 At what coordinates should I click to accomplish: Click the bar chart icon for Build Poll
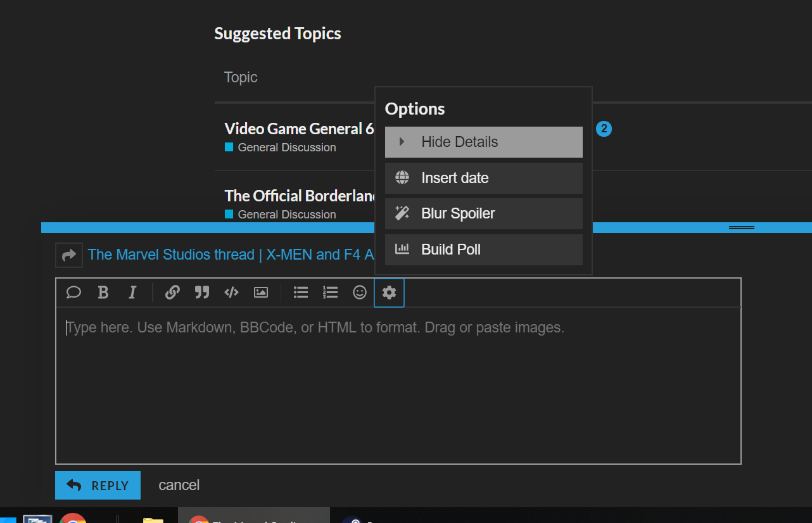[402, 249]
